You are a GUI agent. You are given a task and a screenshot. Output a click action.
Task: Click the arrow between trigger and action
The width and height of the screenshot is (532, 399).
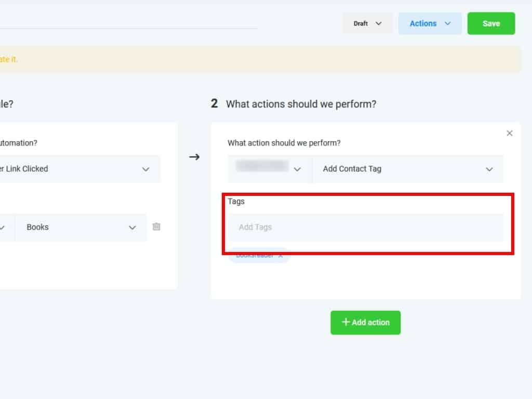pyautogui.click(x=194, y=157)
